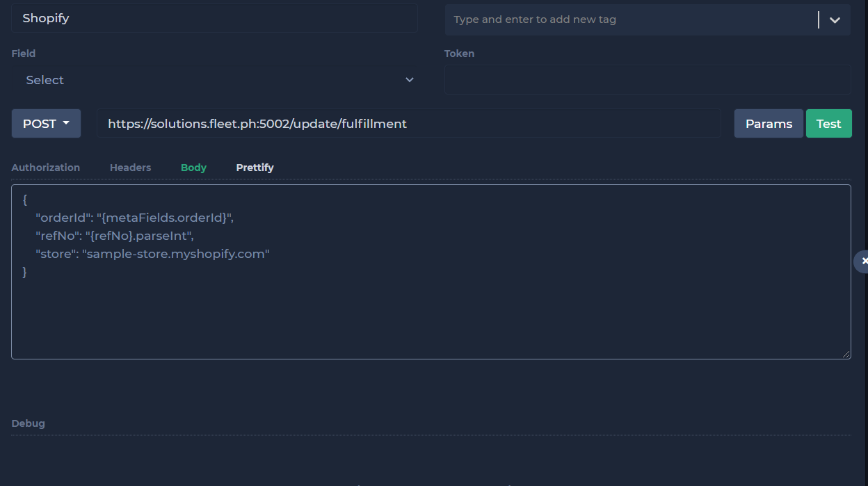Click the "store" line in the body
Screen dimensions: 868x486
coord(152,254)
